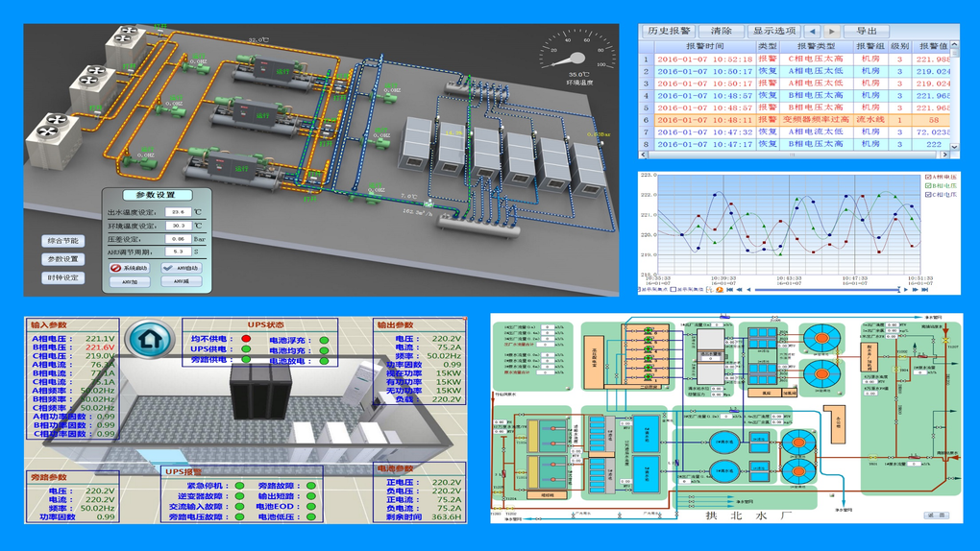
Task: Sort alarm table by 类型 column header
Action: click(767, 46)
